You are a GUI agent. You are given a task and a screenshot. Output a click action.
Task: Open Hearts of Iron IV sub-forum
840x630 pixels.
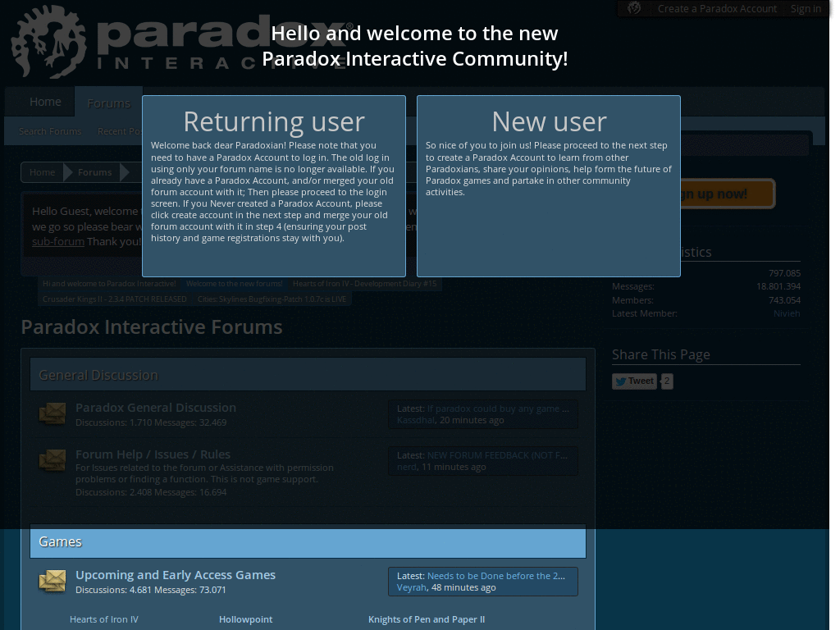[x=104, y=619]
